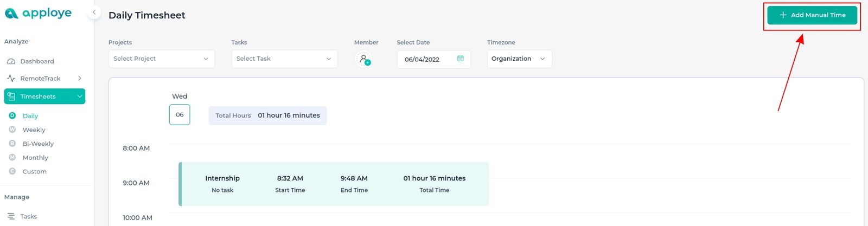Open the Select Project dropdown
The height and width of the screenshot is (226, 868).
pyautogui.click(x=162, y=59)
